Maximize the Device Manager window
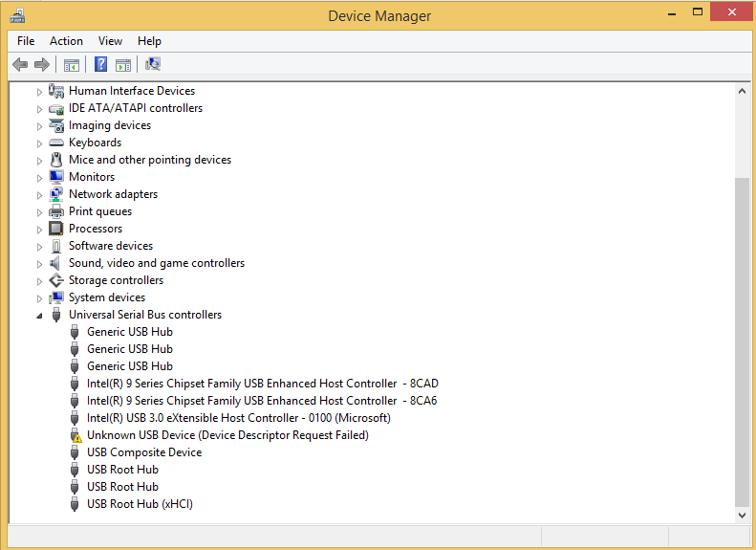The image size is (756, 550). 697,12
